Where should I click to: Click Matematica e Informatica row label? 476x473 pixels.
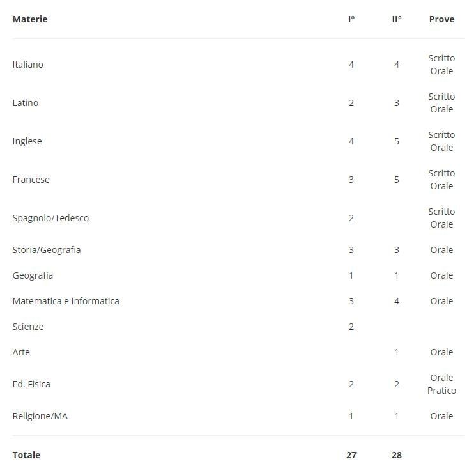66,301
